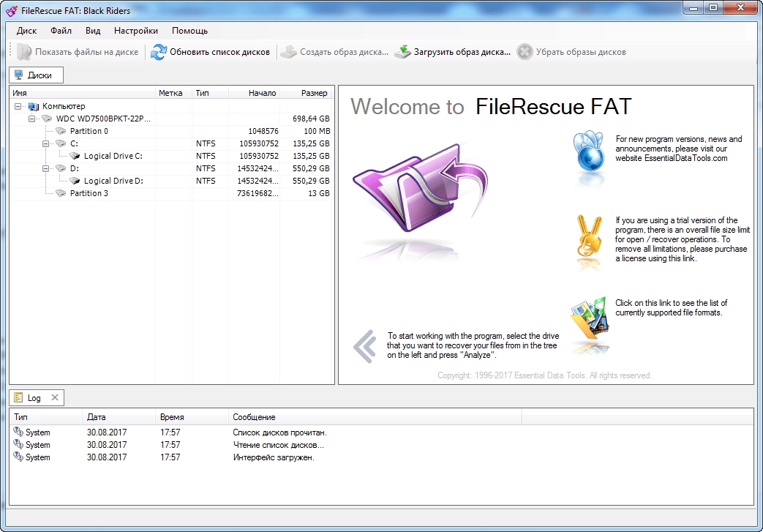763x532 pixels.
Task: Click the Create disk image icon
Action: 289,52
